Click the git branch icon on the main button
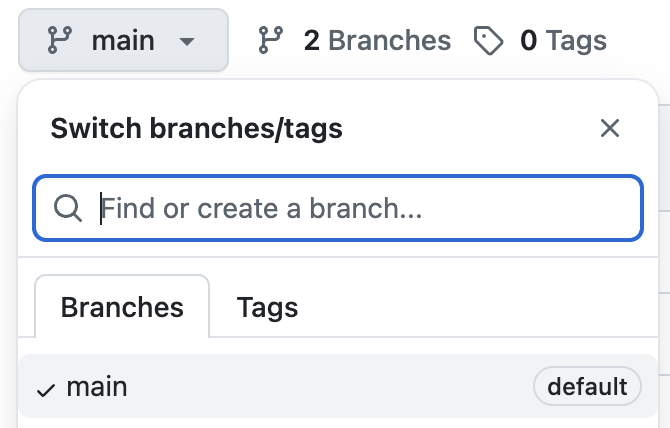 coord(59,41)
